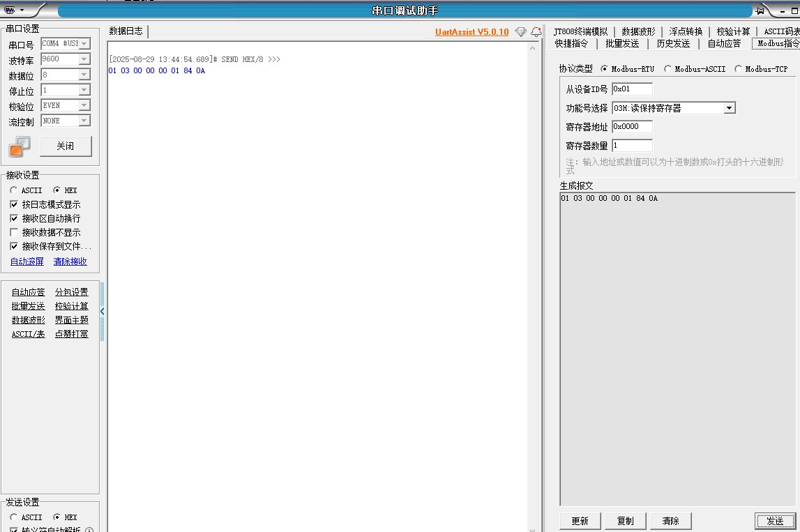Click the 发送 send button
The width and height of the screenshot is (800, 532).
[775, 521]
